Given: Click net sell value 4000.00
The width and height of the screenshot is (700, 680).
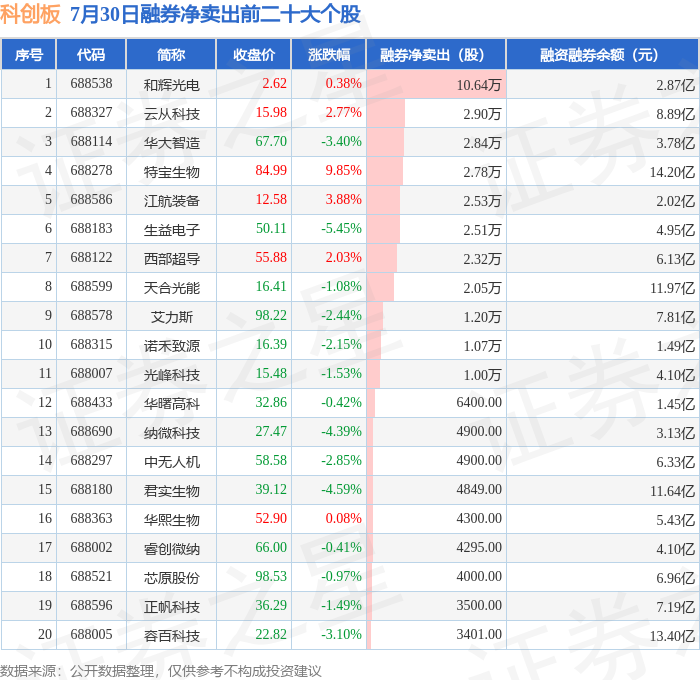Looking at the screenshot, I should coord(479,577).
